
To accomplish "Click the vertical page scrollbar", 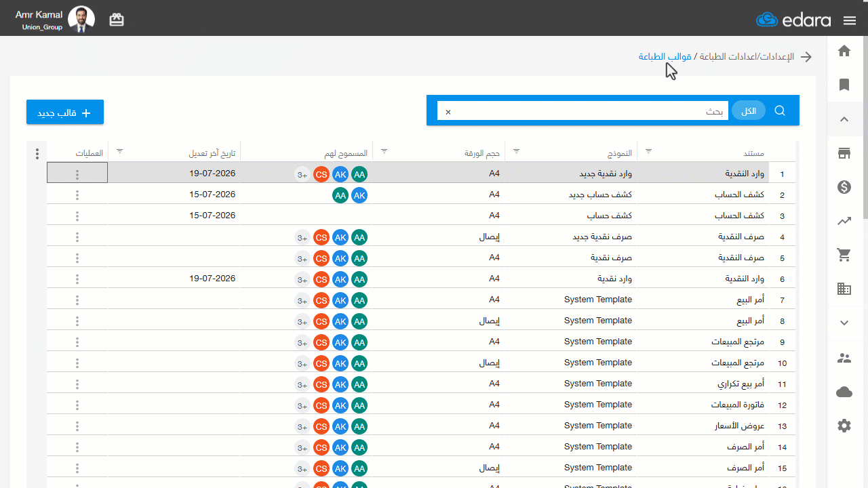I will click(x=865, y=129).
